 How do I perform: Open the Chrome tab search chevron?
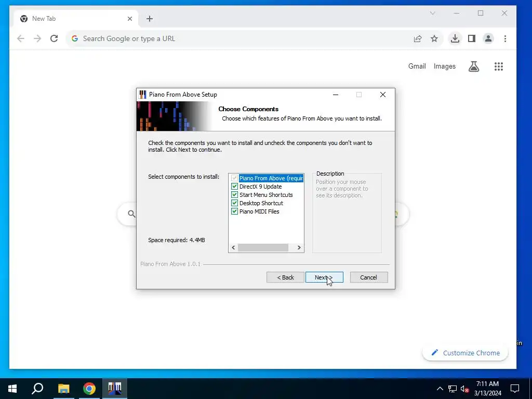[433, 13]
